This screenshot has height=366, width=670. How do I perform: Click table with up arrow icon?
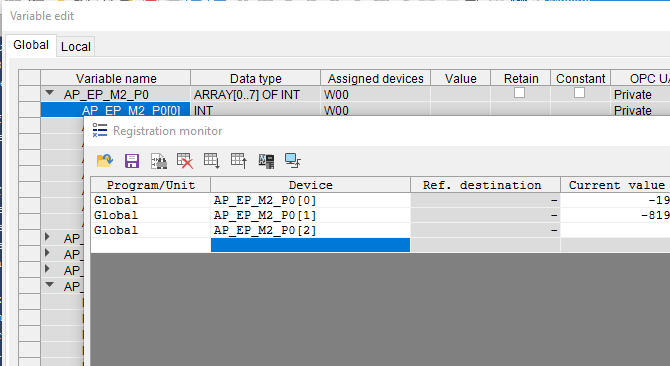(239, 161)
